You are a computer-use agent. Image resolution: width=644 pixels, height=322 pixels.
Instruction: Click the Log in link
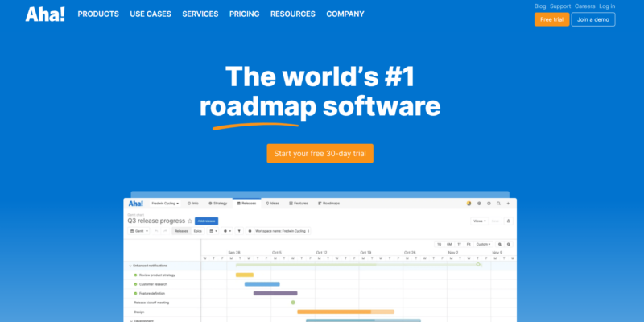click(x=607, y=6)
